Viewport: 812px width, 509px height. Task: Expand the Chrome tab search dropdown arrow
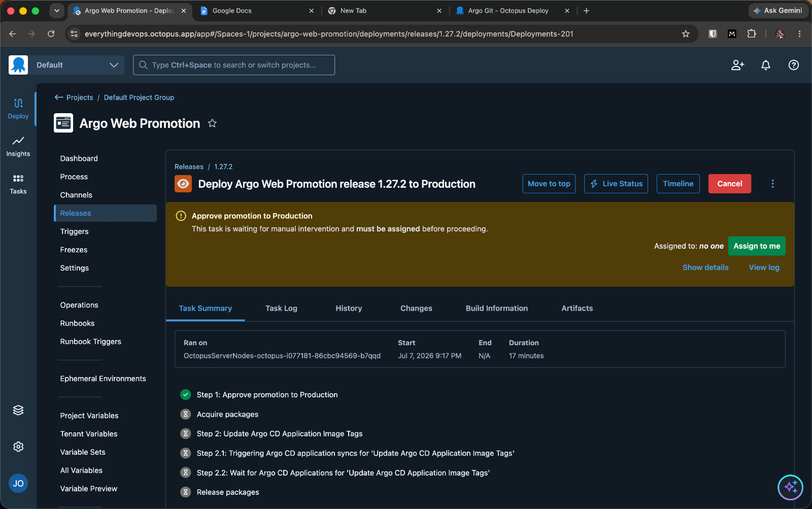[57, 11]
